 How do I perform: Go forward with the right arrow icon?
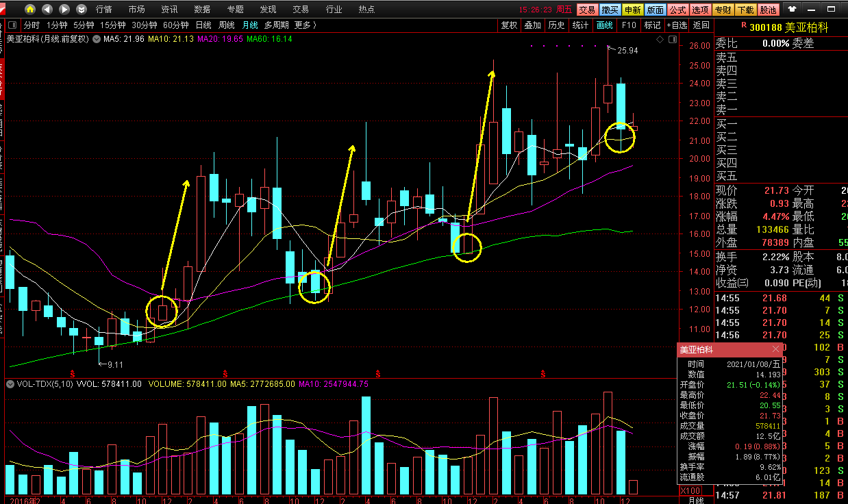(x=64, y=10)
